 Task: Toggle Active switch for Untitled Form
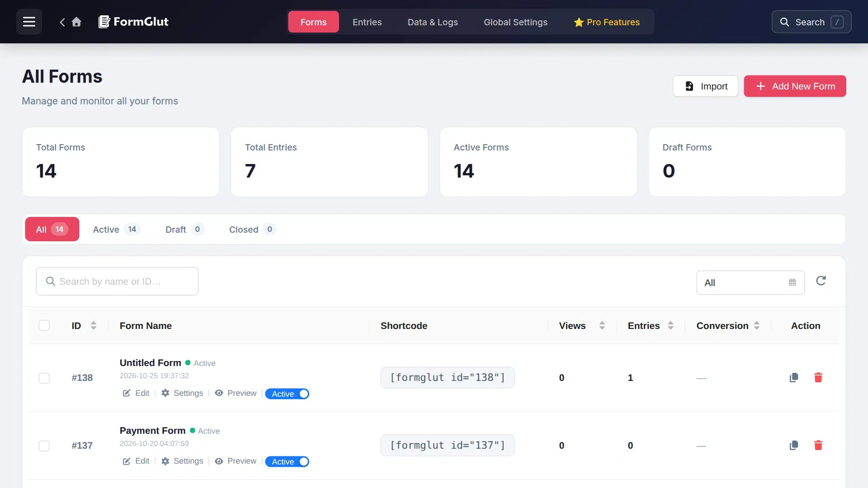point(287,394)
